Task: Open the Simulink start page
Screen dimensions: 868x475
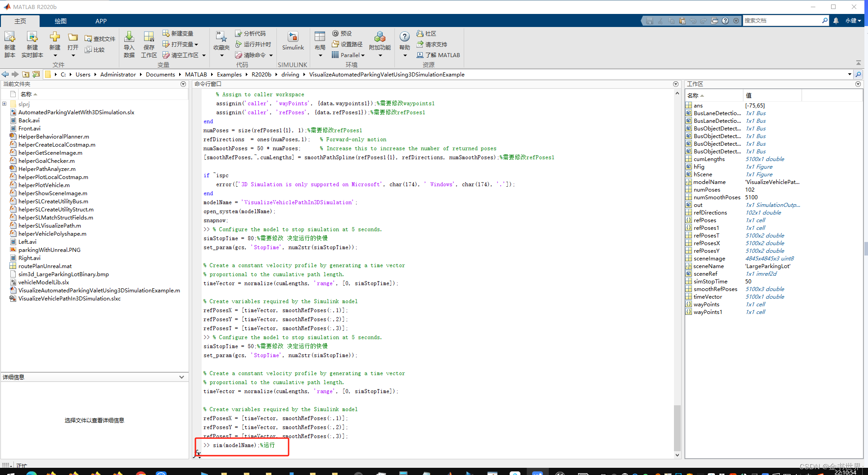Action: pos(293,43)
